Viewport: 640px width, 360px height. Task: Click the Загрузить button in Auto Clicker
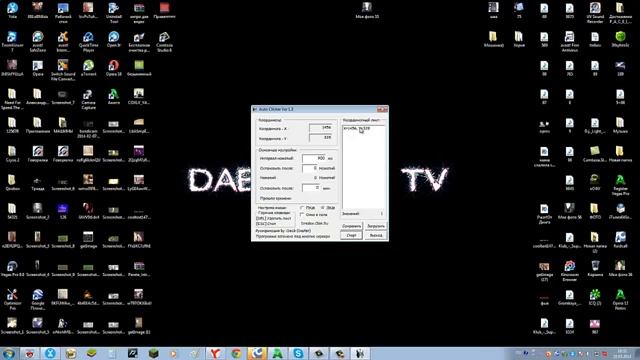pyautogui.click(x=376, y=226)
